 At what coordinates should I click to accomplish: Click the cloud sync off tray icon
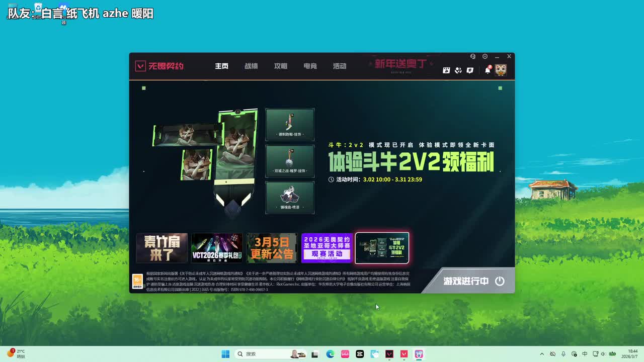pyautogui.click(x=552, y=354)
